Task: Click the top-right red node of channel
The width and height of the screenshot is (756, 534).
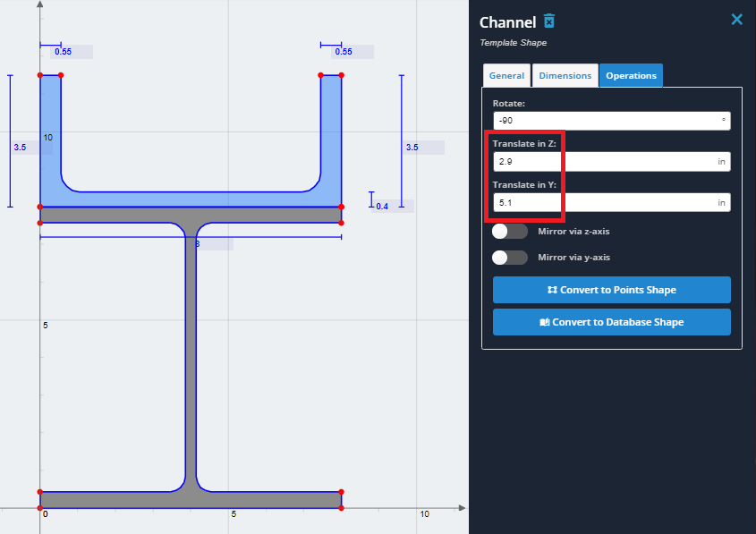Action: click(x=342, y=75)
